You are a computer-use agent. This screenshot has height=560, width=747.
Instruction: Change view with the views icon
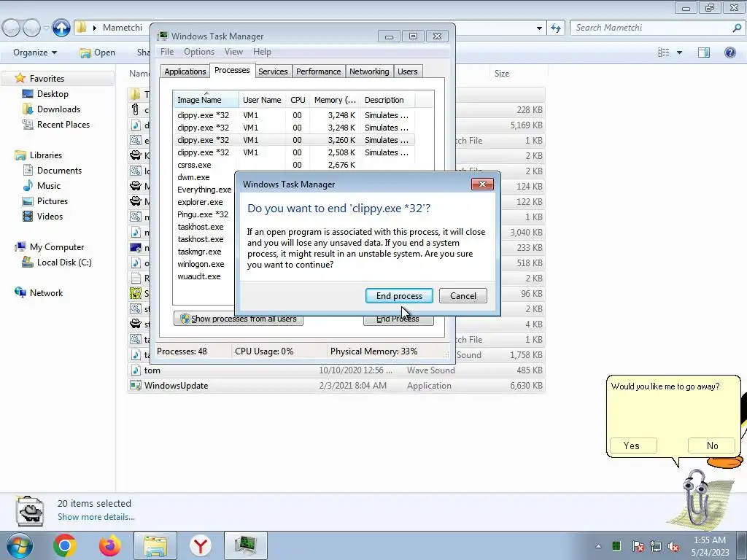pos(664,52)
